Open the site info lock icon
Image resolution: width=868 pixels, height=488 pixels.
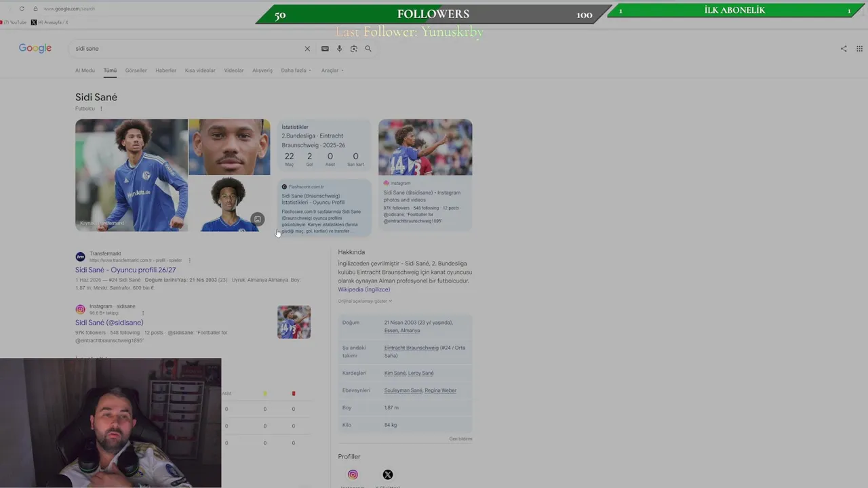point(35,9)
